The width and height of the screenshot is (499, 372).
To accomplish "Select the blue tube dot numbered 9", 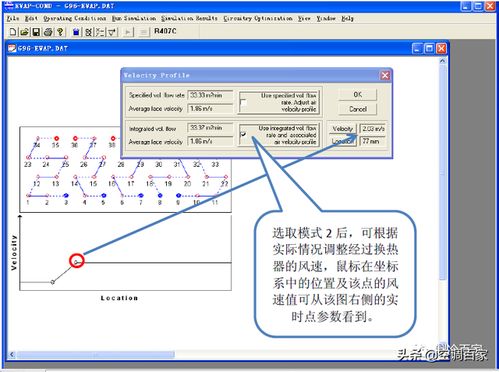I will [x=178, y=195].
